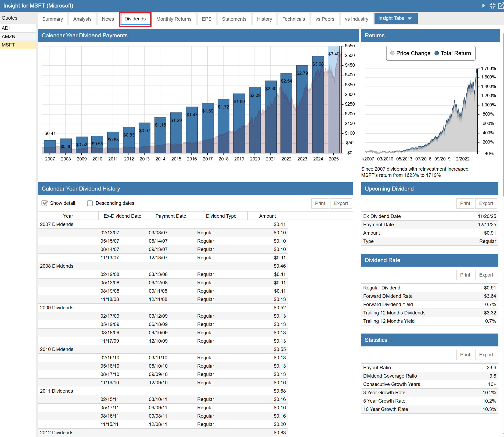This screenshot has width=504, height=437.
Task: Open the Summary tab
Action: click(53, 19)
